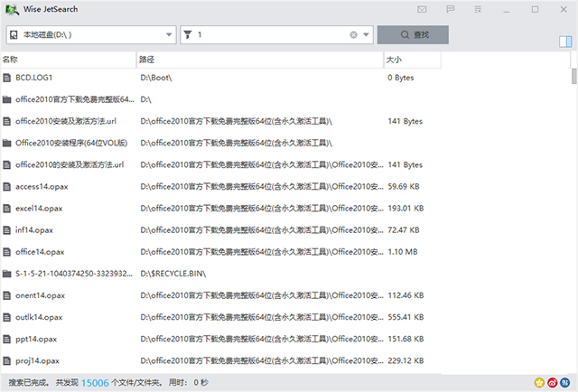Click the 229.12 KB size value
Image resolution: width=578 pixels, height=392 pixels.
(x=406, y=360)
